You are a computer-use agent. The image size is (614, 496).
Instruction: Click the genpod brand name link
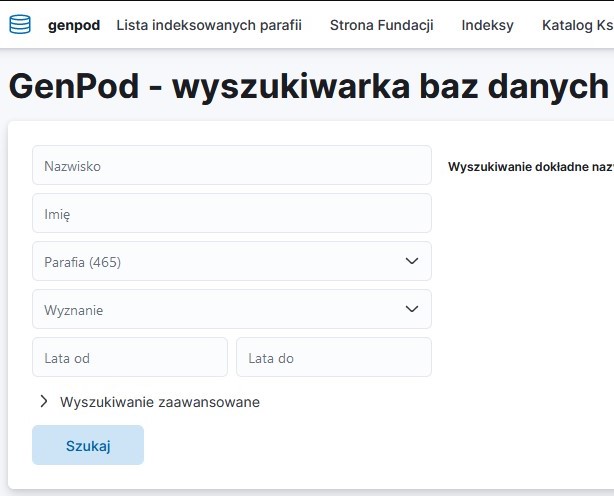(x=74, y=25)
